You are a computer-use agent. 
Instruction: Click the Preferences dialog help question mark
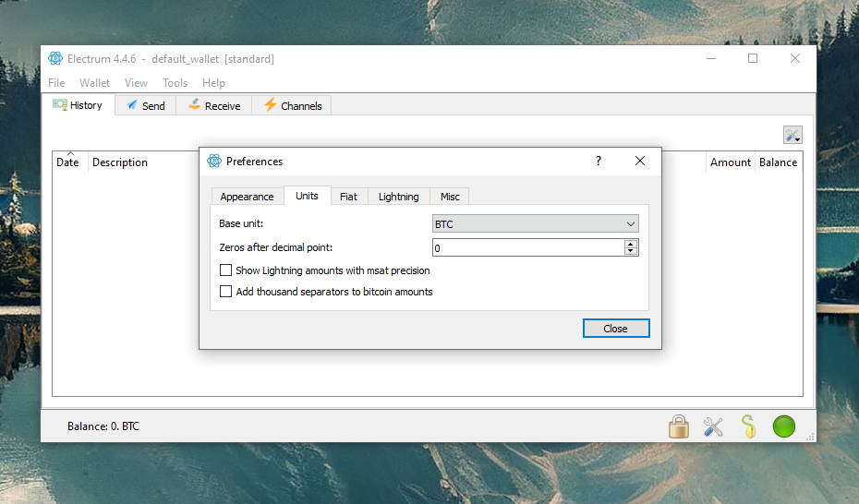(598, 161)
